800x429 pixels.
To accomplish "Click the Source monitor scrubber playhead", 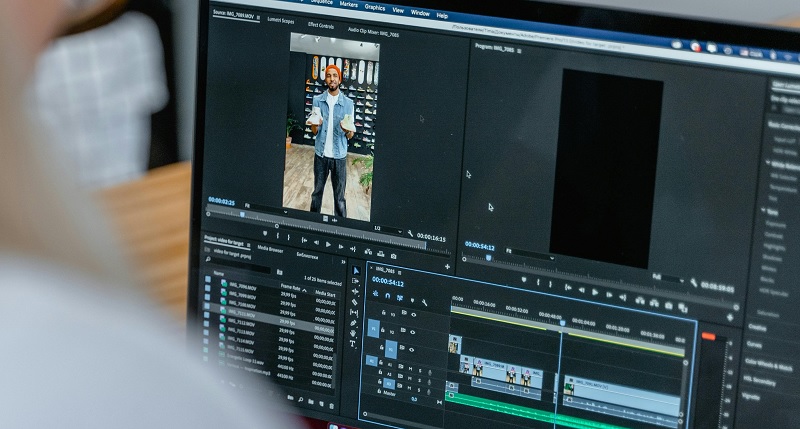I will pyautogui.click(x=242, y=215).
